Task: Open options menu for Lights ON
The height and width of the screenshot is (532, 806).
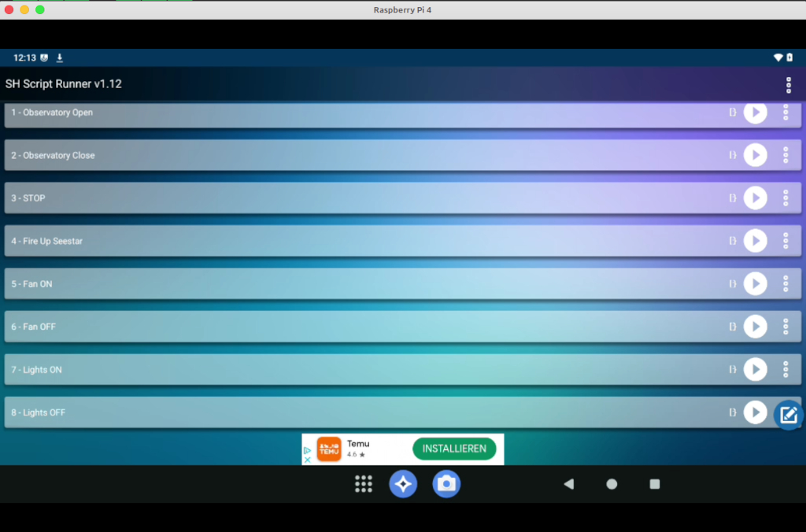Action: tap(786, 369)
